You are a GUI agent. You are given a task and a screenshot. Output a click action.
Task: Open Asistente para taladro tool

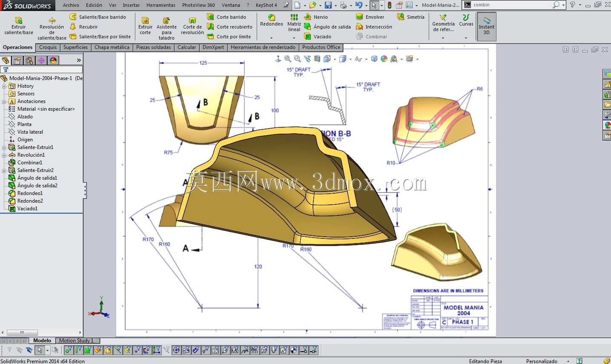(166, 29)
